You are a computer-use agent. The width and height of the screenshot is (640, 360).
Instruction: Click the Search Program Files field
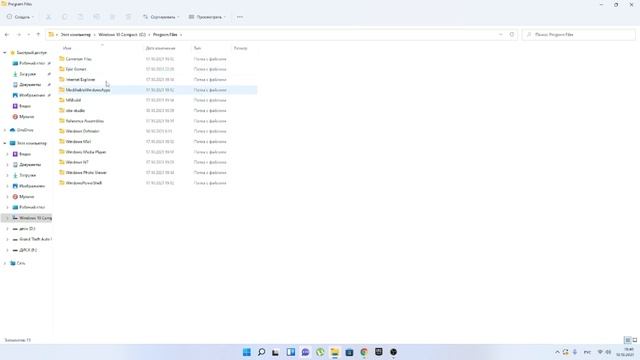(578, 35)
